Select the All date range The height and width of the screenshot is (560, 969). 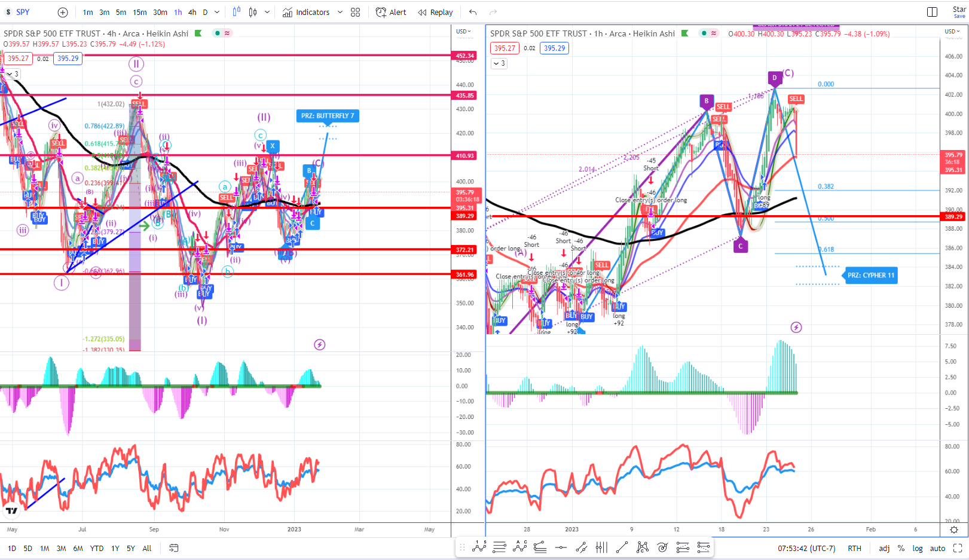point(147,548)
